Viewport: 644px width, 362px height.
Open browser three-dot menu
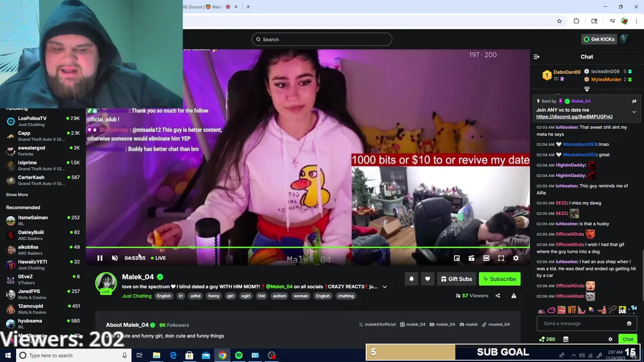click(x=637, y=21)
